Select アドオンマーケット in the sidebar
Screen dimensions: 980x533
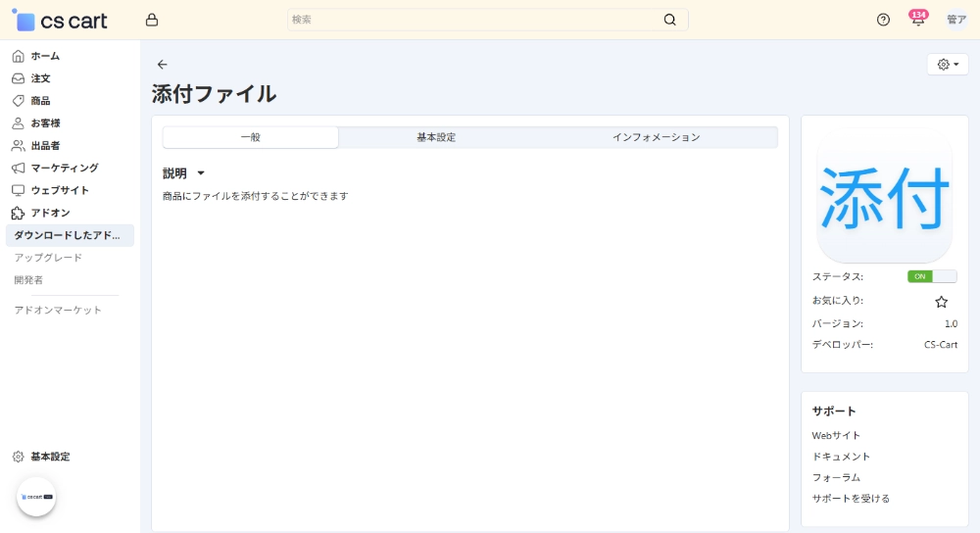pos(58,310)
